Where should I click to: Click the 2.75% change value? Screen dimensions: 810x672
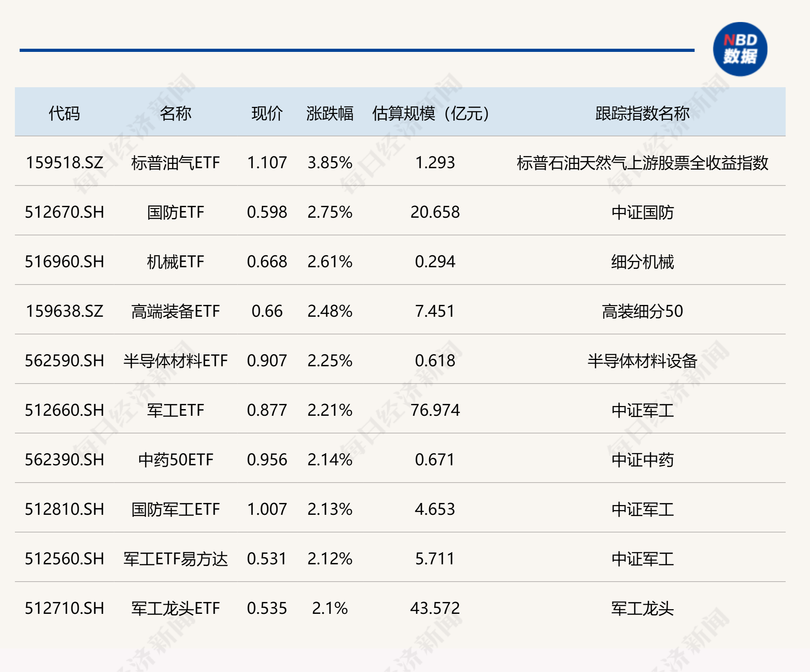pyautogui.click(x=330, y=212)
